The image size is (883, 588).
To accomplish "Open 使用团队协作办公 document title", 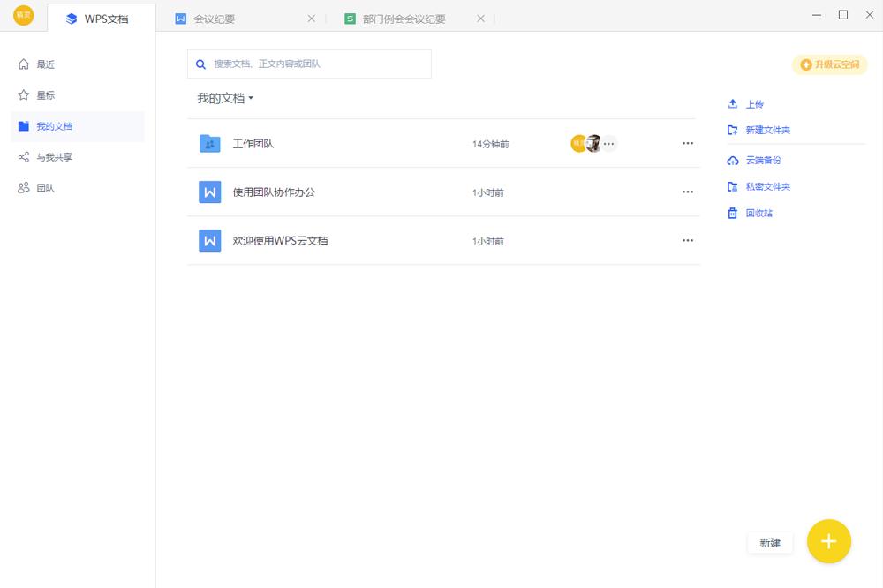I will (274, 192).
